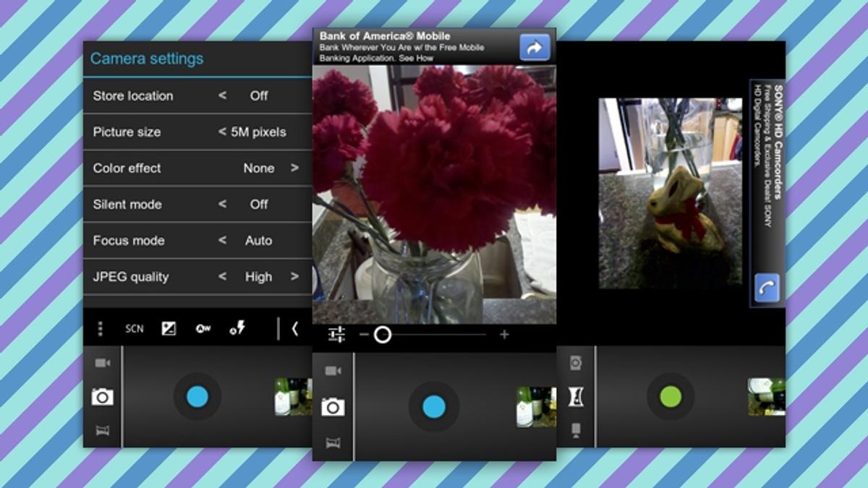The width and height of the screenshot is (868, 488).
Task: Tap the blue shutter button in middle screen
Action: (x=433, y=406)
